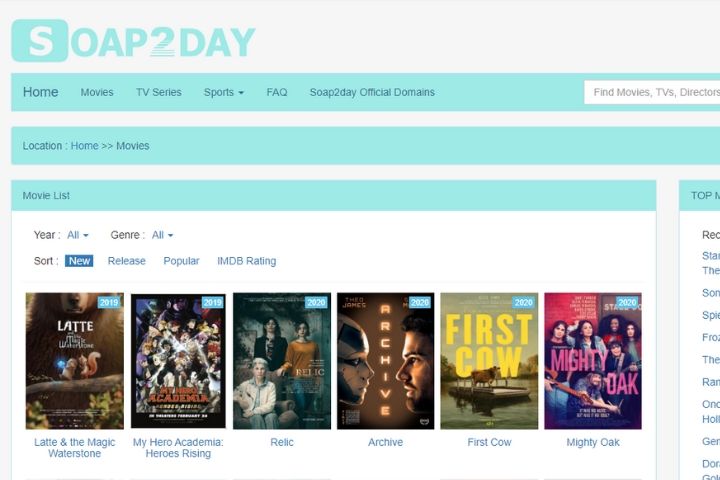Open the FAQ page
Screen dimensions: 720x480
277,92
